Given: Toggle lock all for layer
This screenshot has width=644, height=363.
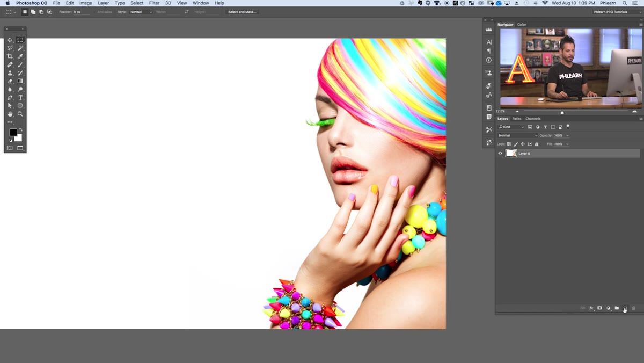Looking at the screenshot, I should [536, 144].
